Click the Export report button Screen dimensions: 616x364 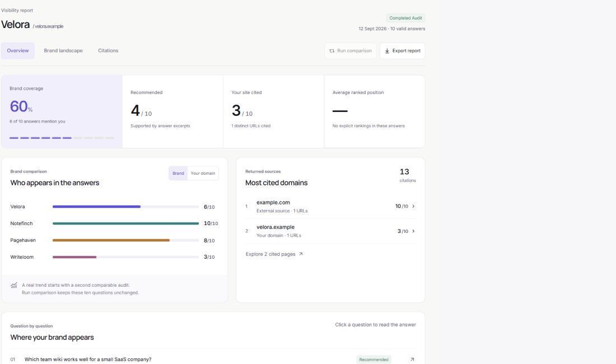pyautogui.click(x=402, y=50)
